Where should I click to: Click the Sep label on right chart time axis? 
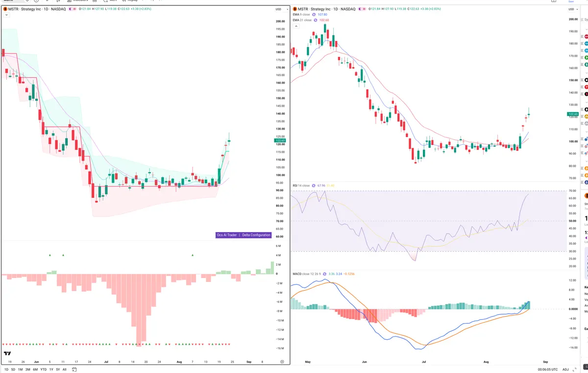tap(545, 362)
